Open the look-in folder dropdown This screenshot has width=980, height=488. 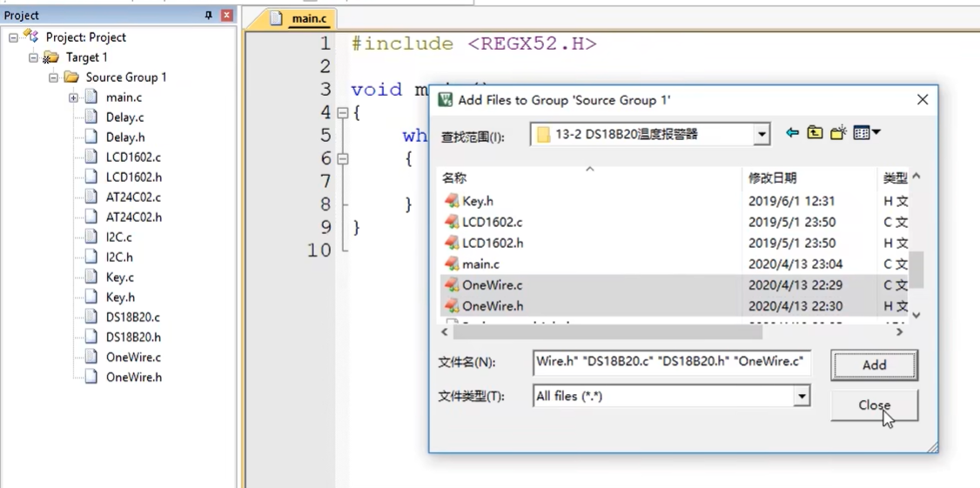pos(761,134)
